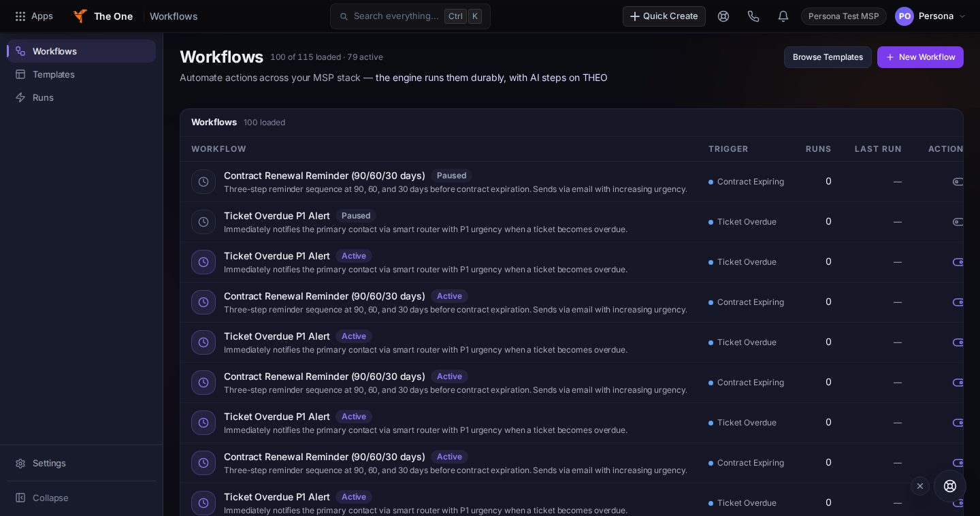Viewport: 980px width, 516px height.
Task: Click clock icon of paused Ticket Overdue P1 Alert
Action: [x=203, y=222]
